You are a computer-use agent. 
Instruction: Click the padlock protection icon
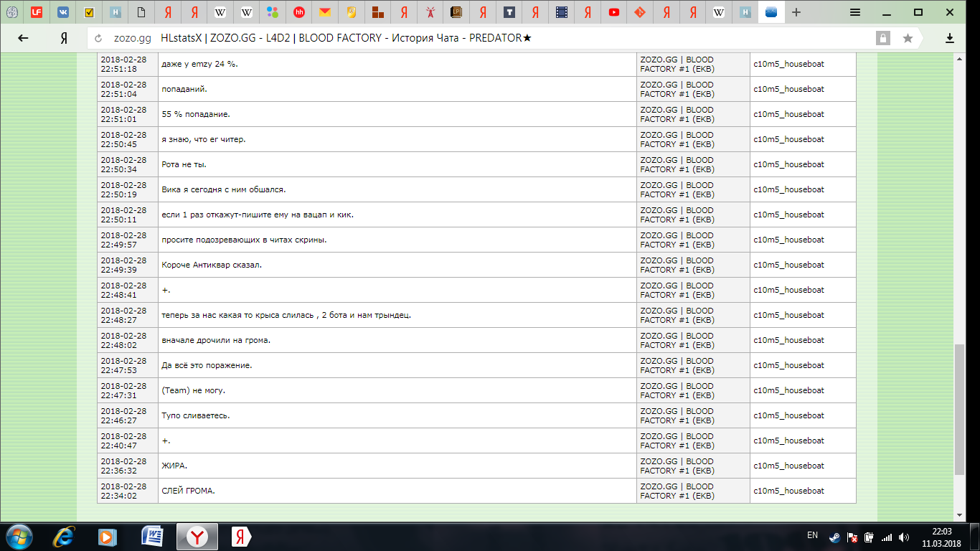882,38
